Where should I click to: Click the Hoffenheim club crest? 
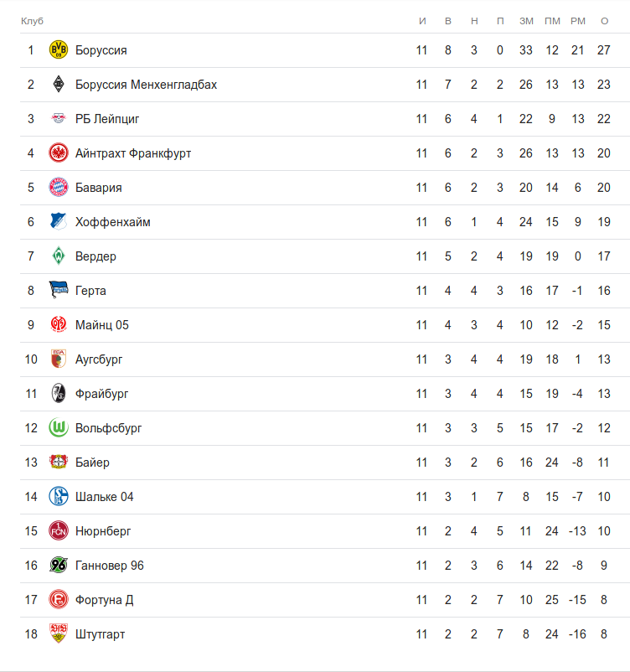pos(58,222)
